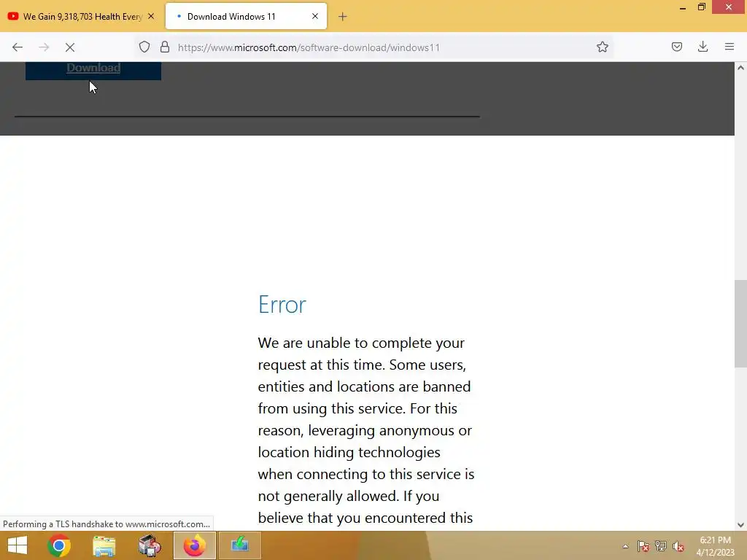Viewport: 747px width, 560px height.
Task: Show hidden system tray icons
Action: point(625,546)
